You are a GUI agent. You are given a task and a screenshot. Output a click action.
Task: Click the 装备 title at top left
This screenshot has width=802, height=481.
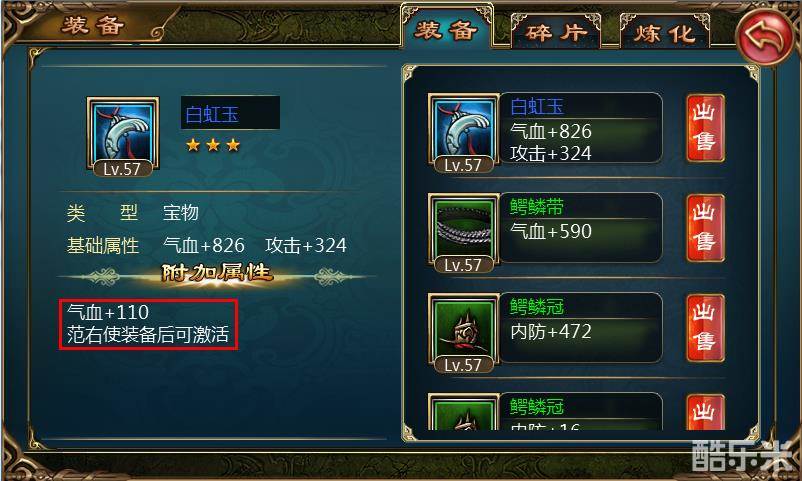point(92,25)
